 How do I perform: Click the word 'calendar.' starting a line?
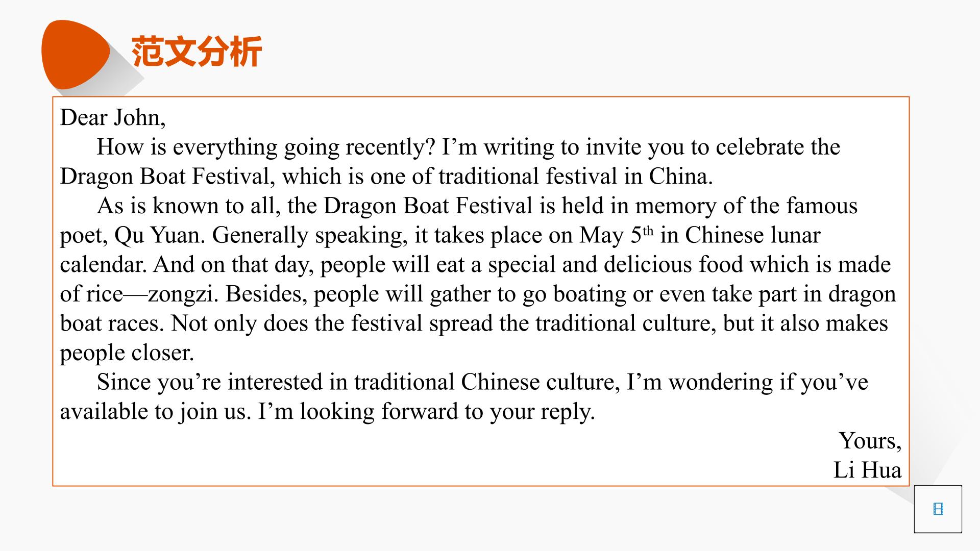pos(103,264)
